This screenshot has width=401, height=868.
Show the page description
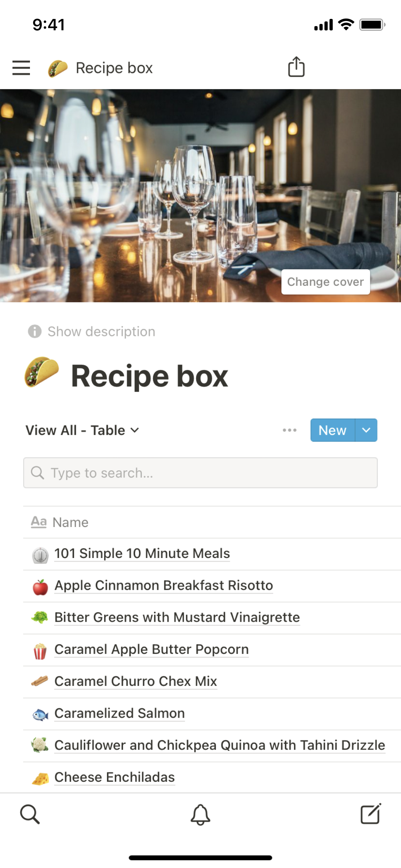click(101, 331)
